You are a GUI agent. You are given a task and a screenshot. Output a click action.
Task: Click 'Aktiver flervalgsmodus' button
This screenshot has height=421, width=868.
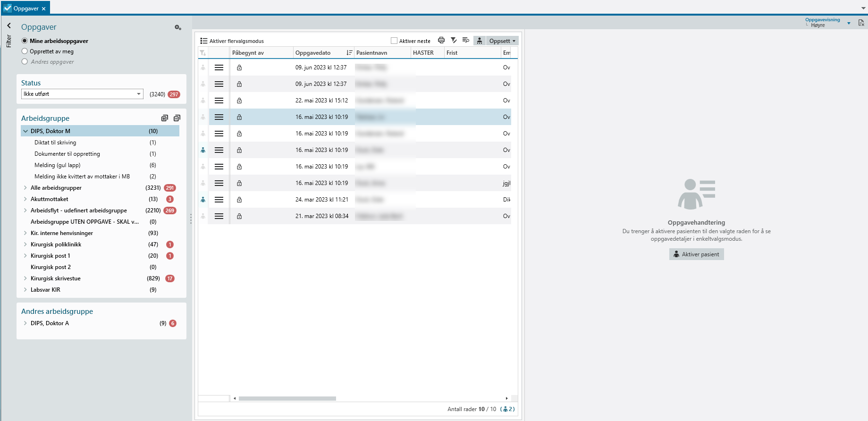click(x=232, y=41)
